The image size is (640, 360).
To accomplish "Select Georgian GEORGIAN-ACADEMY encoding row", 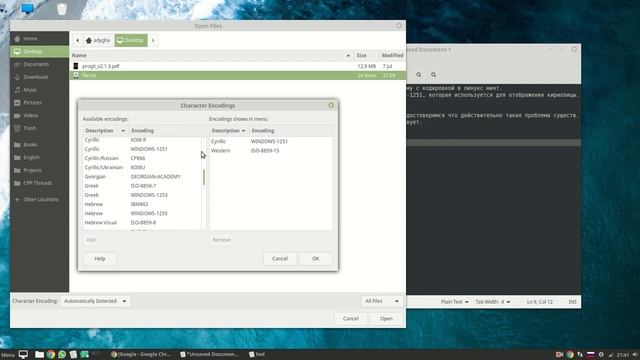I will (142, 177).
